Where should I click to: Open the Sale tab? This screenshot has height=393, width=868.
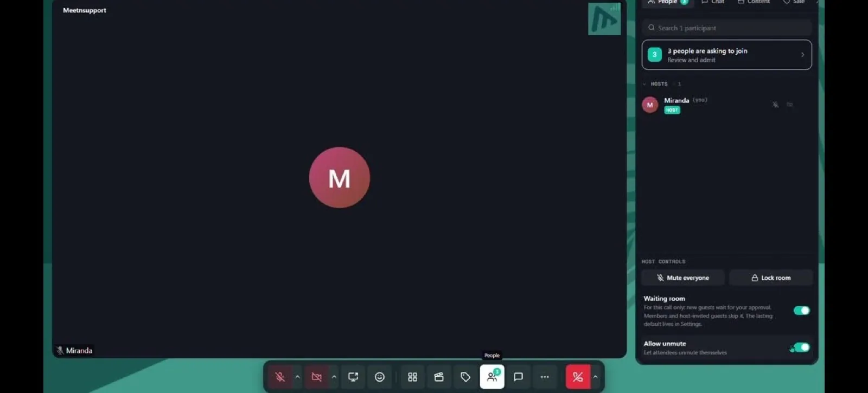pos(794,2)
